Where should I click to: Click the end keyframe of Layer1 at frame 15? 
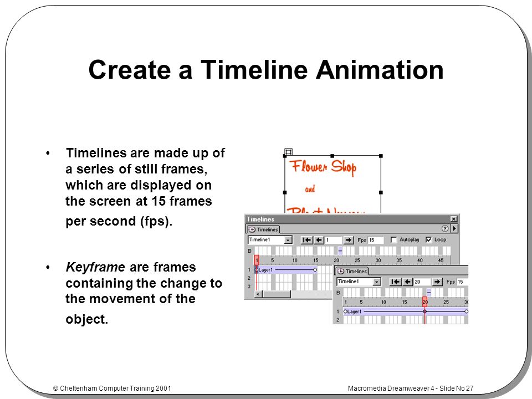[x=315, y=270]
